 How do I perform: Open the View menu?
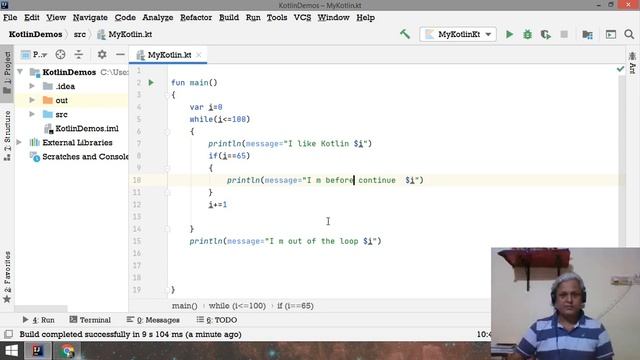pos(56,18)
